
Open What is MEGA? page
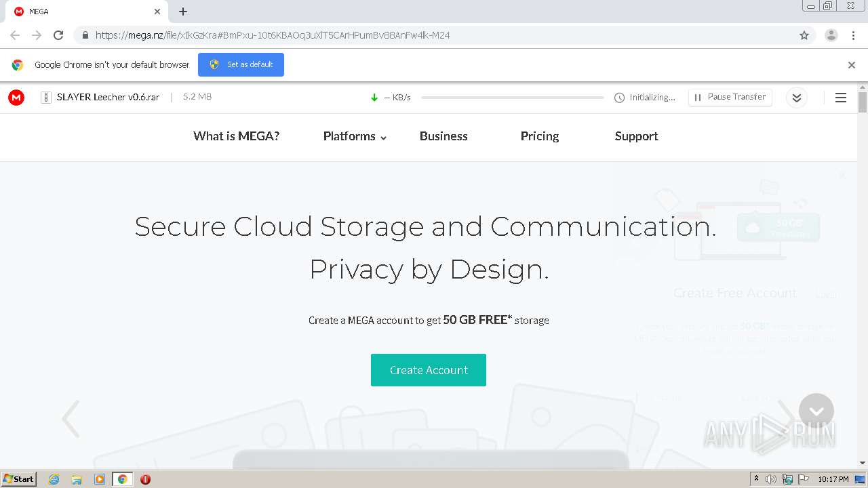237,136
